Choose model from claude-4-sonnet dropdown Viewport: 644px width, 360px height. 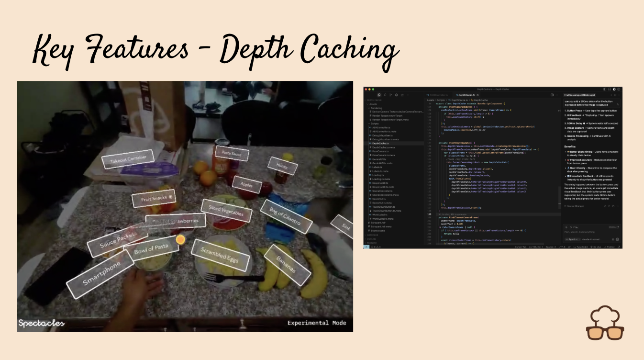click(591, 239)
